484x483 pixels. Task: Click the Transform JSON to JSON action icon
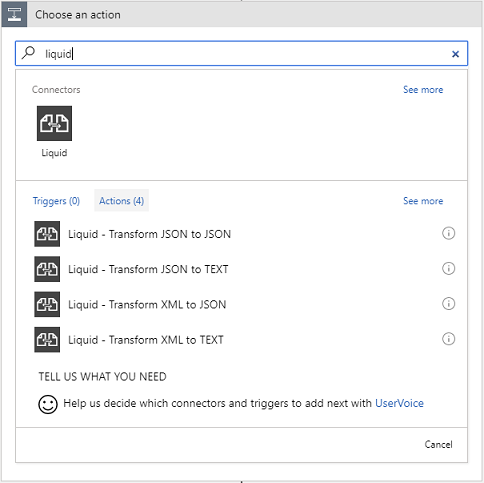(47, 234)
